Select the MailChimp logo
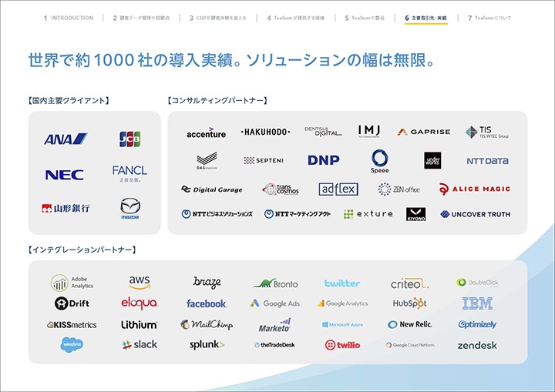The width and height of the screenshot is (555, 392). point(207,324)
